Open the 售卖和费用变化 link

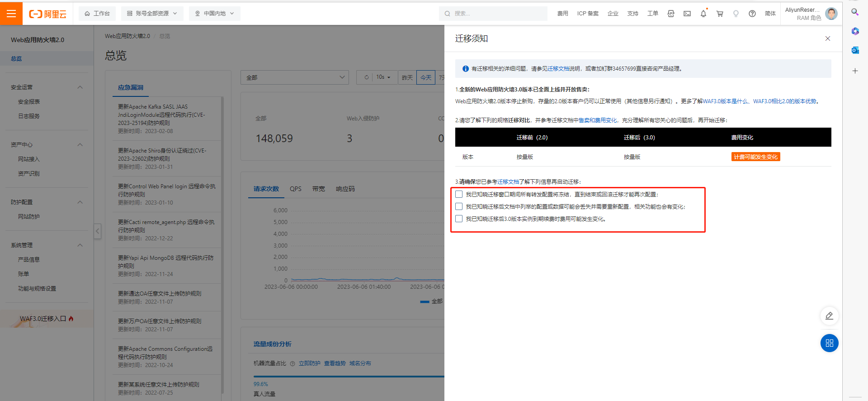coord(598,120)
